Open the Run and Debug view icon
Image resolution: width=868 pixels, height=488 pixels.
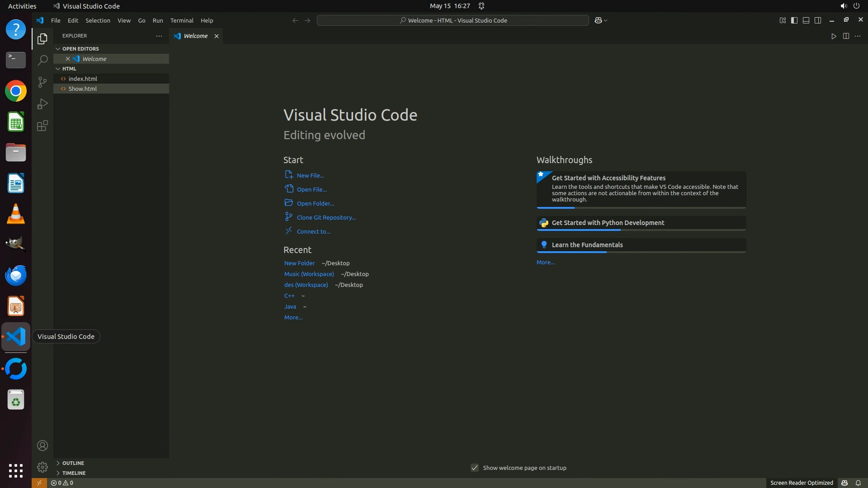pos(42,104)
